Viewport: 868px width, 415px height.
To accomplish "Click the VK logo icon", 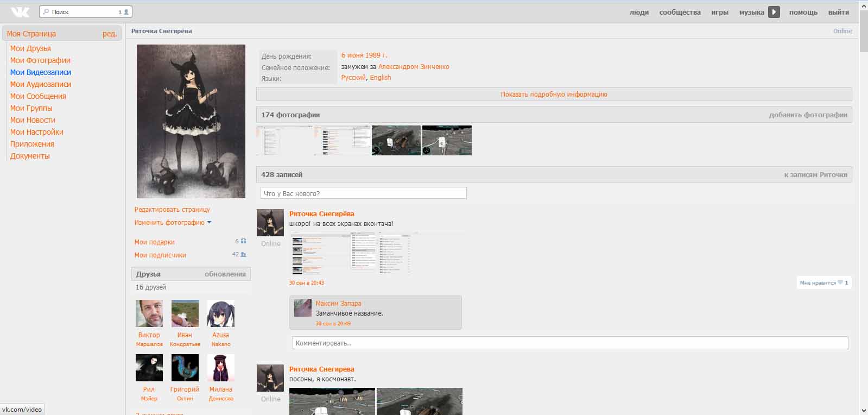I will pos(20,12).
